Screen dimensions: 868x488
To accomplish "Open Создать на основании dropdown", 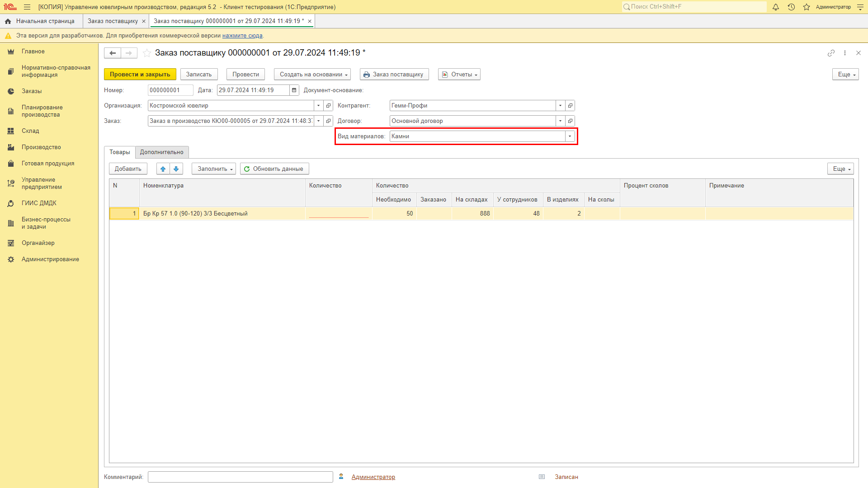I will pos(312,74).
